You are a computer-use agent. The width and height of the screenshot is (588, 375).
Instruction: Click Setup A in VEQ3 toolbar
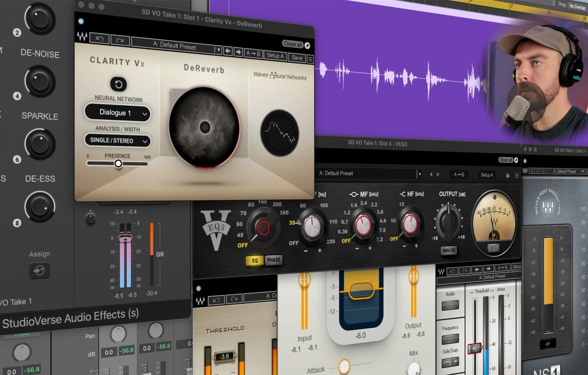point(486,175)
